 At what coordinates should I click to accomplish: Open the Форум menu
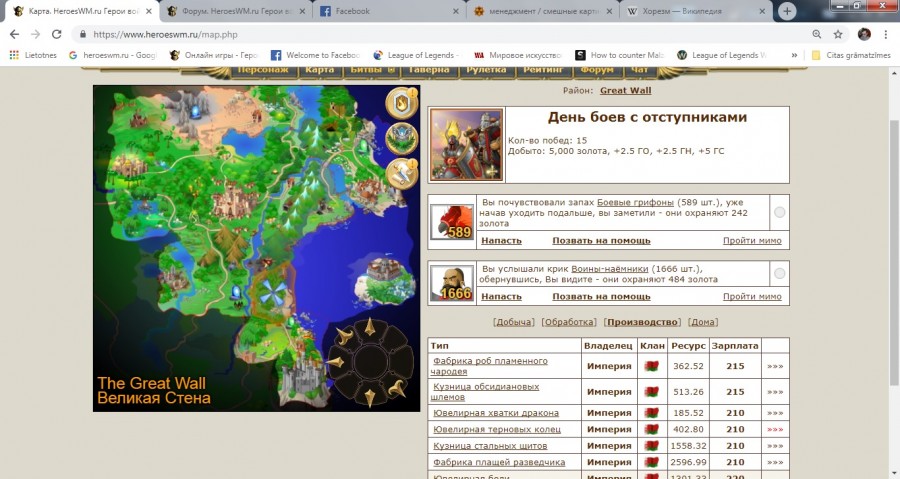pos(597,70)
